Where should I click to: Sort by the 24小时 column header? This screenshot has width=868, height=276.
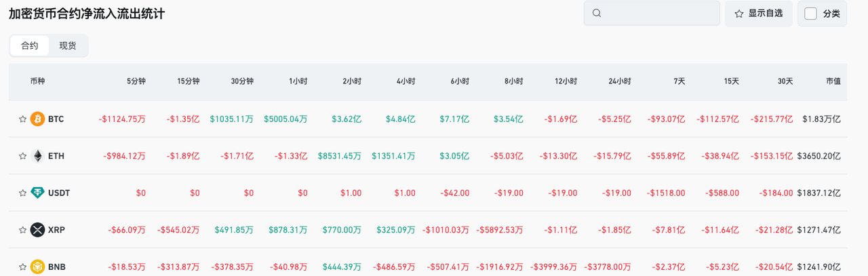tap(619, 81)
